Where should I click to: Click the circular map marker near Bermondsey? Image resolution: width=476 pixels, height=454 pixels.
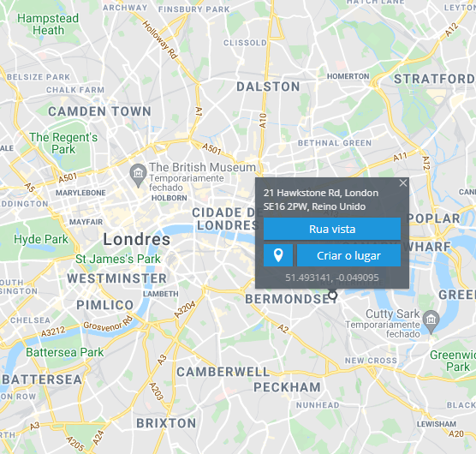[333, 295]
